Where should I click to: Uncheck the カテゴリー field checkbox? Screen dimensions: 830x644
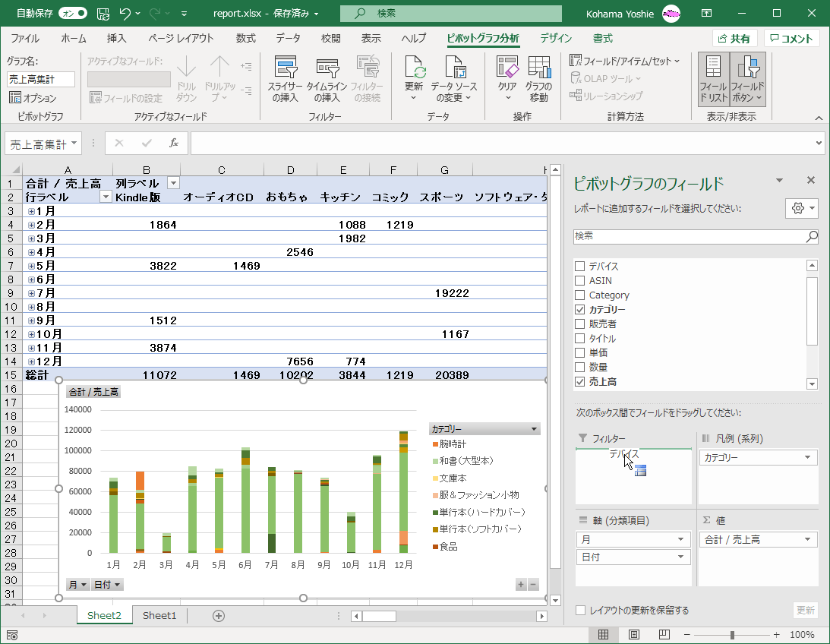[580, 310]
